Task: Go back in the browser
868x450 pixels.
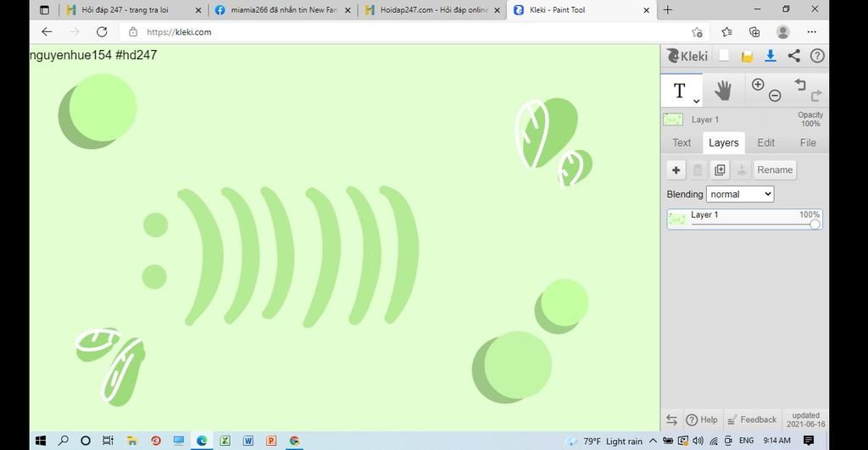Action: (47, 32)
